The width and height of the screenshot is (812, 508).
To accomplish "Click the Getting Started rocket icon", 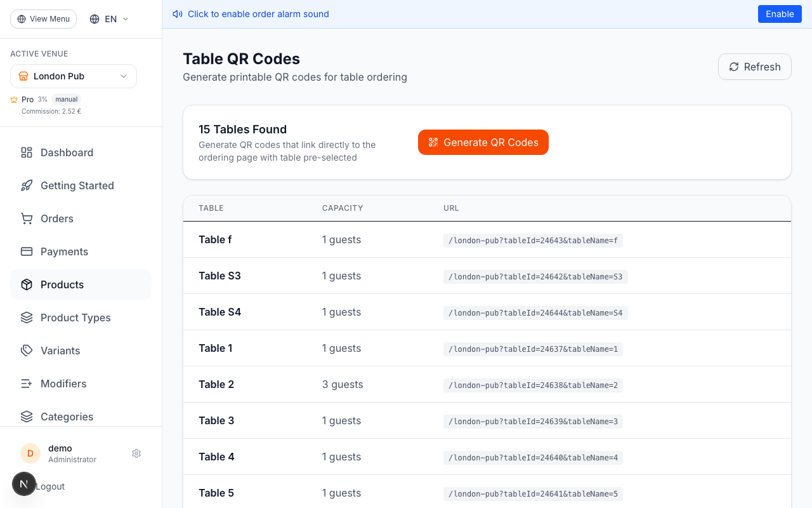I will click(26, 185).
